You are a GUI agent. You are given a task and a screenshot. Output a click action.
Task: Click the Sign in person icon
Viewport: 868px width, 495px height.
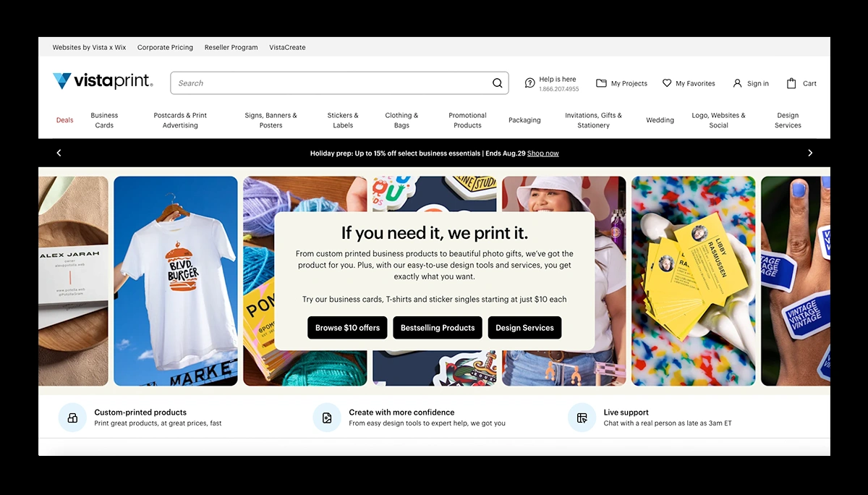pyautogui.click(x=737, y=83)
